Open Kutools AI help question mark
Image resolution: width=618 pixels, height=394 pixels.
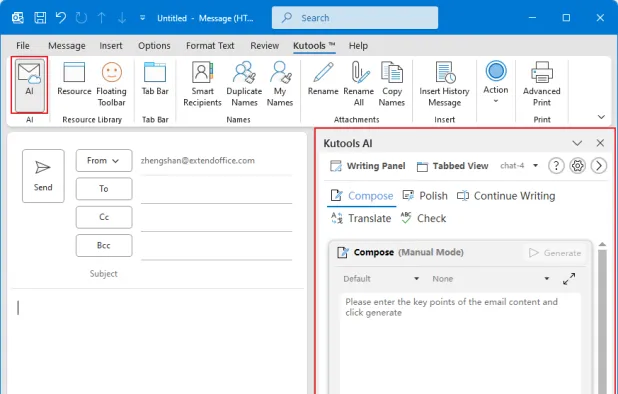pos(556,166)
